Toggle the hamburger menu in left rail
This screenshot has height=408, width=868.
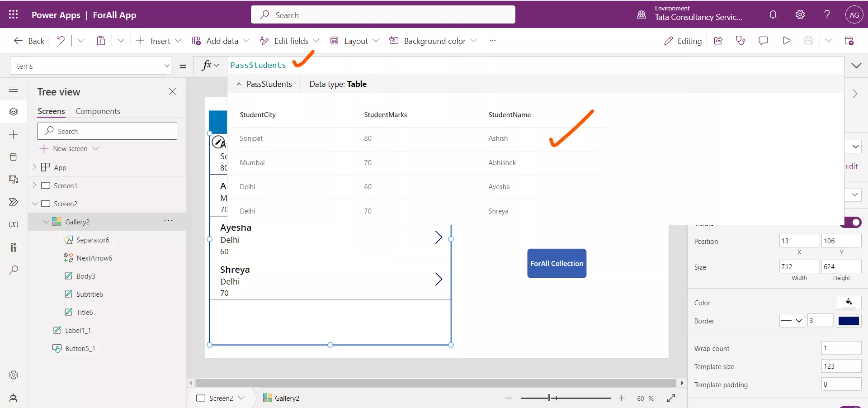[14, 89]
